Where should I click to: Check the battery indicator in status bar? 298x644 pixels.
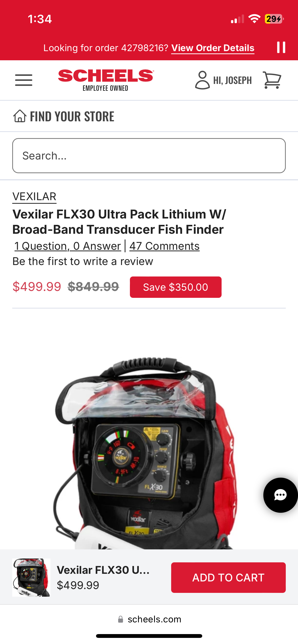click(x=274, y=19)
